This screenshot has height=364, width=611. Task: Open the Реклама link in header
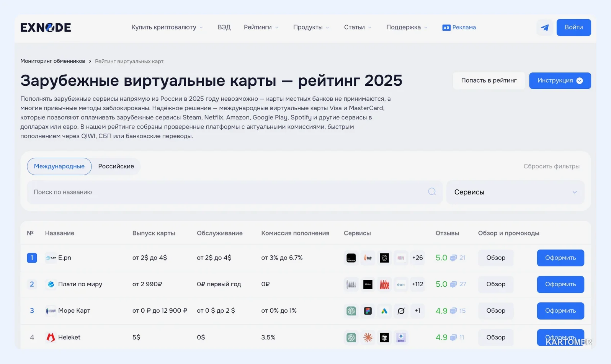point(459,27)
